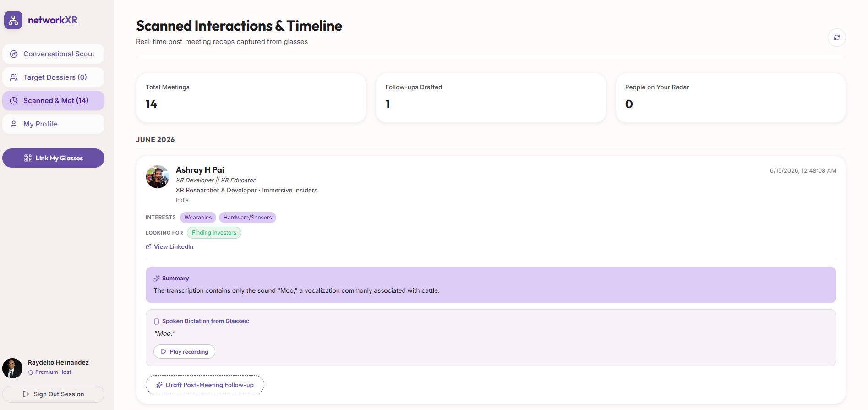Click the refresh icon at top right
This screenshot has height=410, width=868.
pyautogui.click(x=836, y=38)
